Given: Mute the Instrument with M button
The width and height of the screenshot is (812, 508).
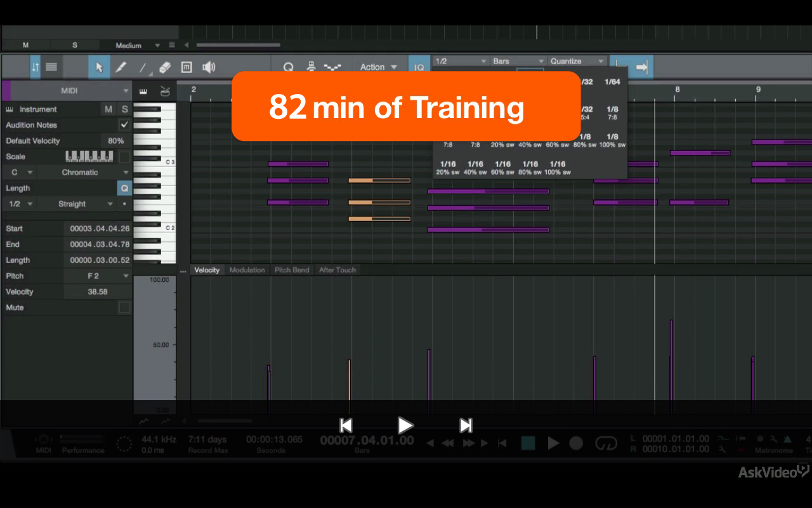Looking at the screenshot, I should [108, 109].
